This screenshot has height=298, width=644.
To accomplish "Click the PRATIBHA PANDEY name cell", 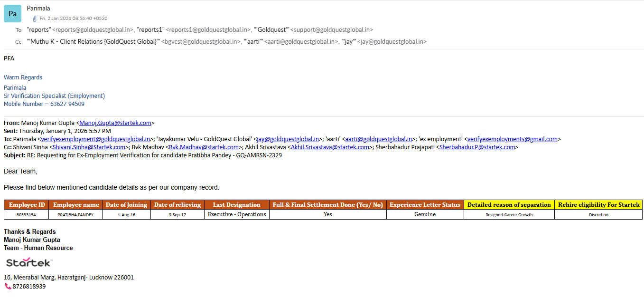I will point(75,215).
